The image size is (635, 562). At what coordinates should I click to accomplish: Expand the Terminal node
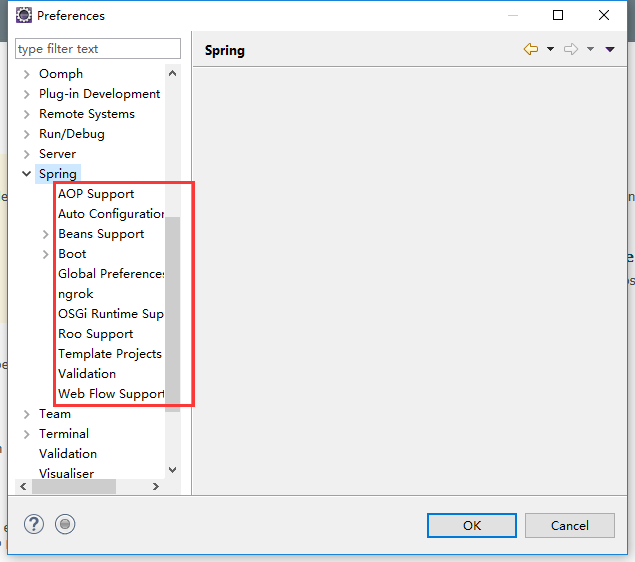(27, 434)
